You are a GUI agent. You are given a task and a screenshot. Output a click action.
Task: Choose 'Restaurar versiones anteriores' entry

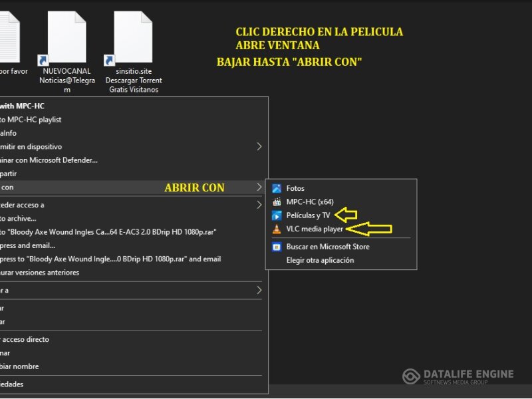pyautogui.click(x=40, y=273)
